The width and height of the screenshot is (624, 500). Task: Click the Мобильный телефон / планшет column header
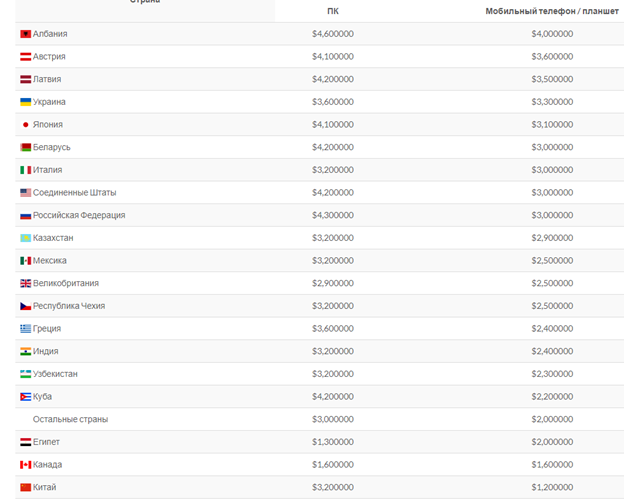[552, 12]
